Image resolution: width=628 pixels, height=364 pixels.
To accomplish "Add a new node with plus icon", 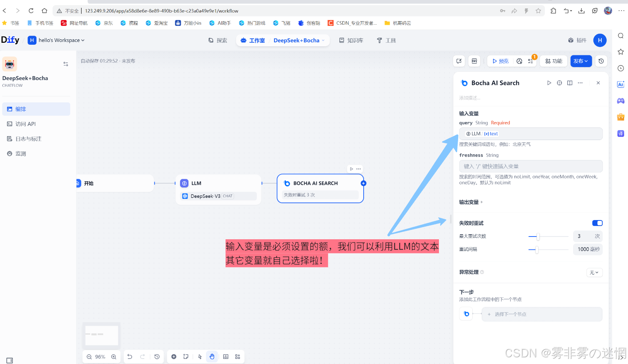I will (174, 357).
